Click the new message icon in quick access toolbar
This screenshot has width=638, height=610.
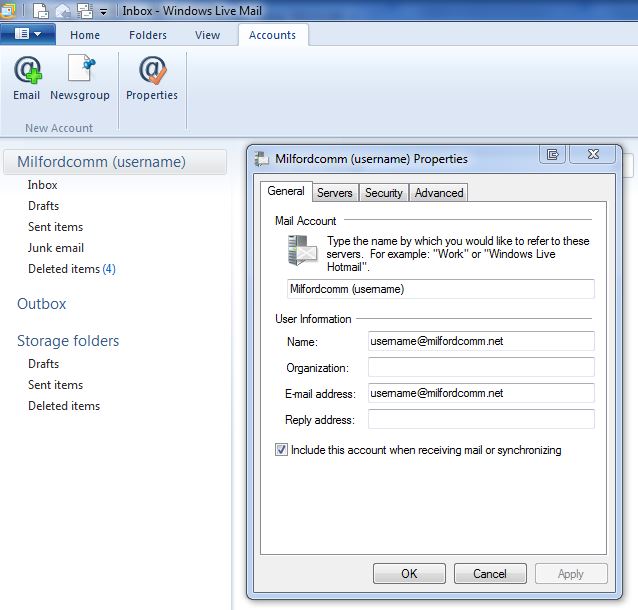(x=40, y=11)
